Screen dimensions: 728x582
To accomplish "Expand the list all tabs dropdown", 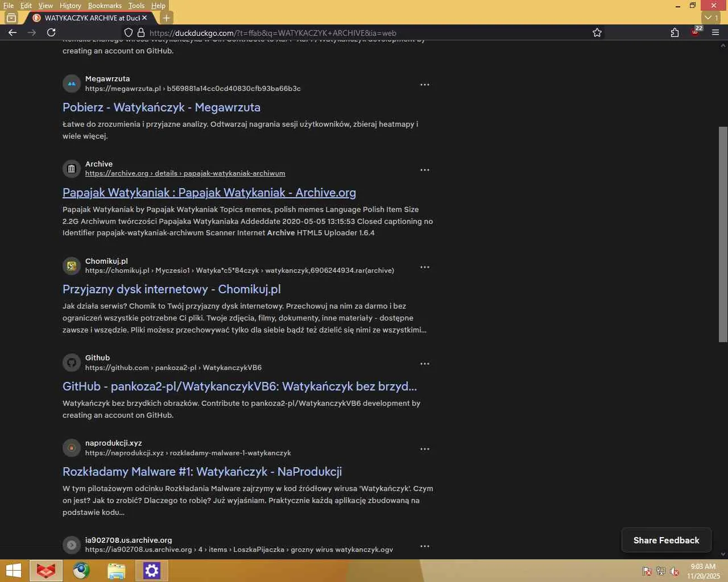I will coord(712,18).
